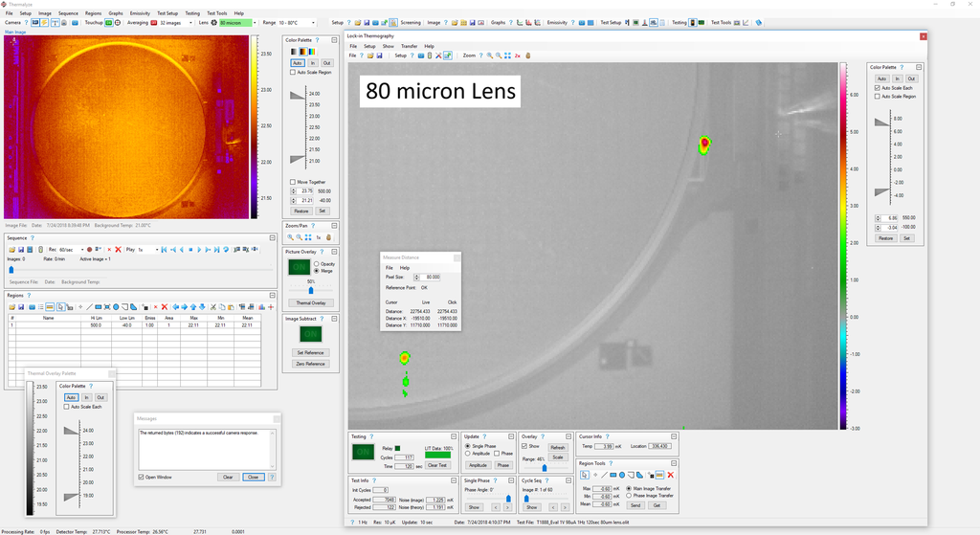Click the Zero Reference button
This screenshot has width=980, height=535.
311,363
